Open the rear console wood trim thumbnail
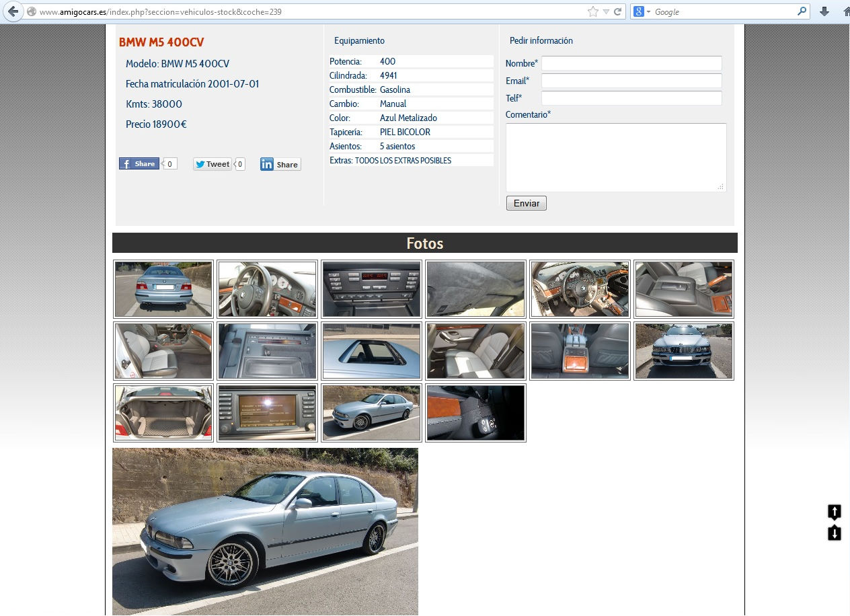Image resolution: width=850 pixels, height=616 pixels. click(580, 351)
